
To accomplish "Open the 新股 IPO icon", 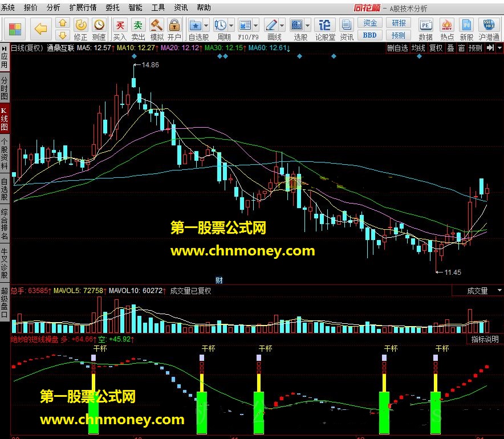I will click(x=466, y=29).
